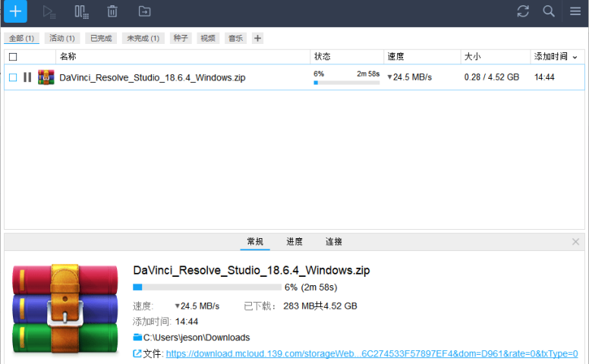Screen dimensions: 589x364
Task: Switch to the 常规 details tab
Action: pos(255,242)
